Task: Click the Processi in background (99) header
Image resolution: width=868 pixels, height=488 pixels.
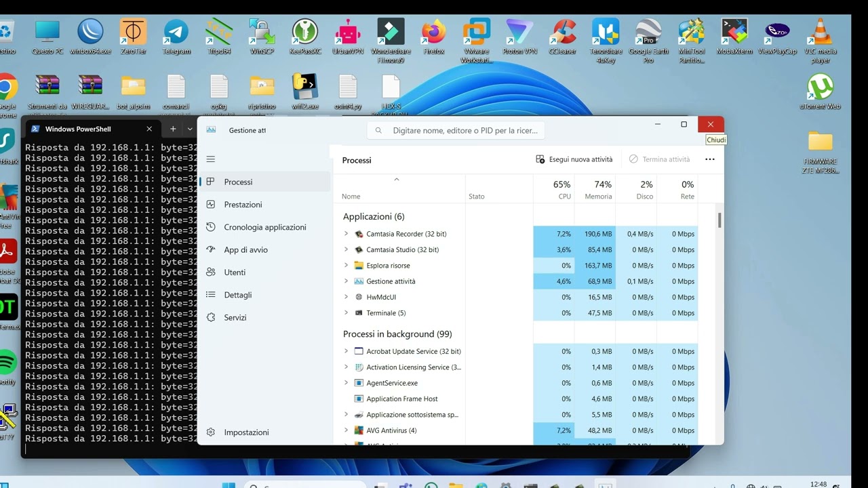Action: click(397, 333)
